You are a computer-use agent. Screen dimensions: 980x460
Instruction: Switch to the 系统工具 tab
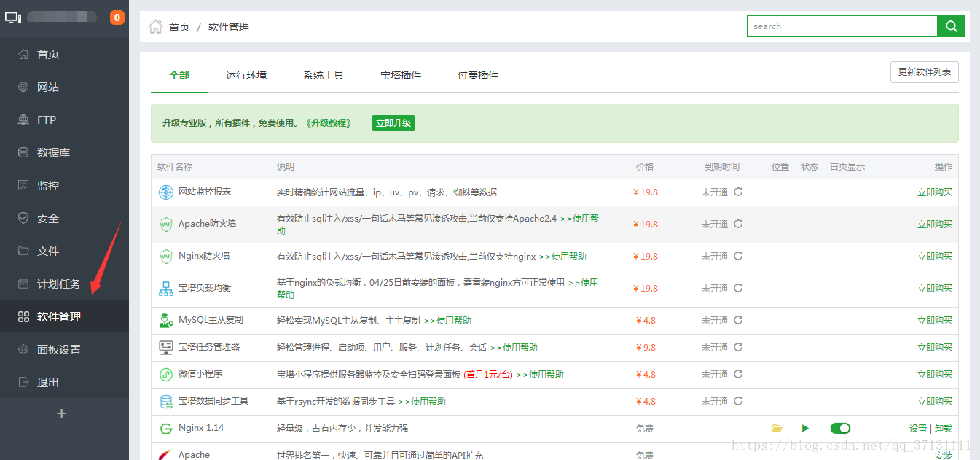click(x=324, y=75)
